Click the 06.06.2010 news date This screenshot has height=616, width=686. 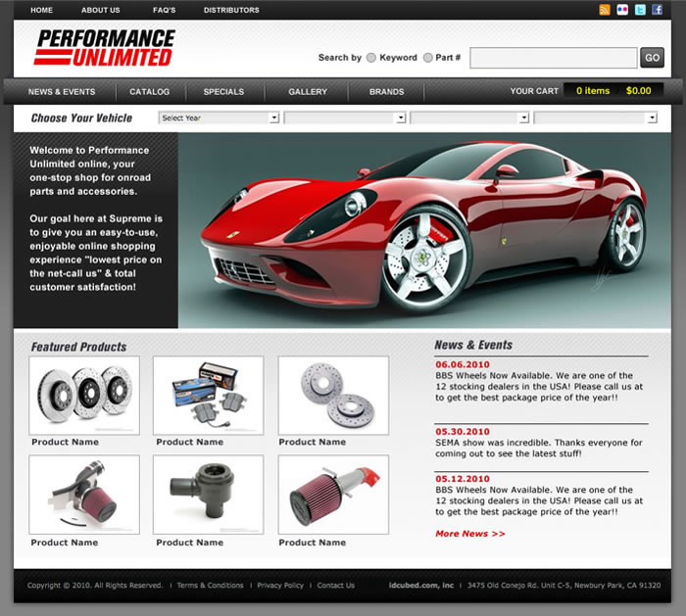click(x=463, y=364)
